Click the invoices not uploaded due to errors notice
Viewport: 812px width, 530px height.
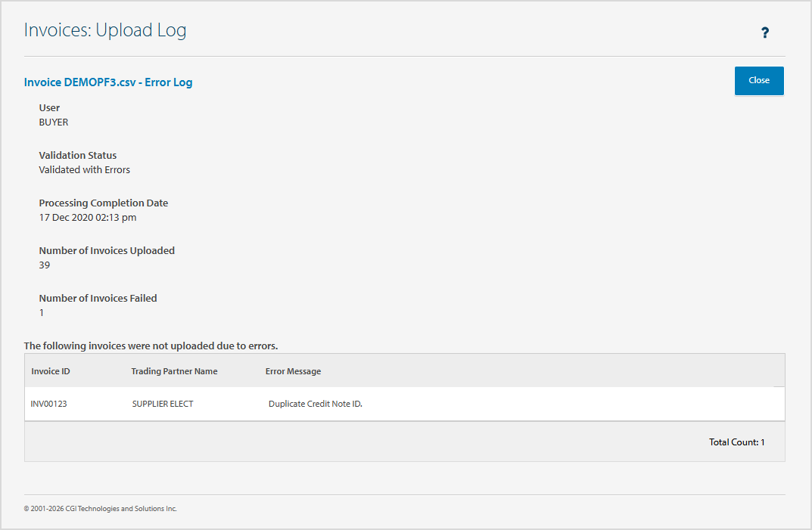pos(151,346)
